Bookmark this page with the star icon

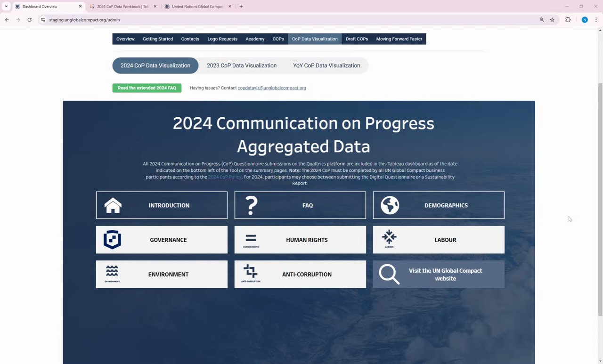coord(552,20)
